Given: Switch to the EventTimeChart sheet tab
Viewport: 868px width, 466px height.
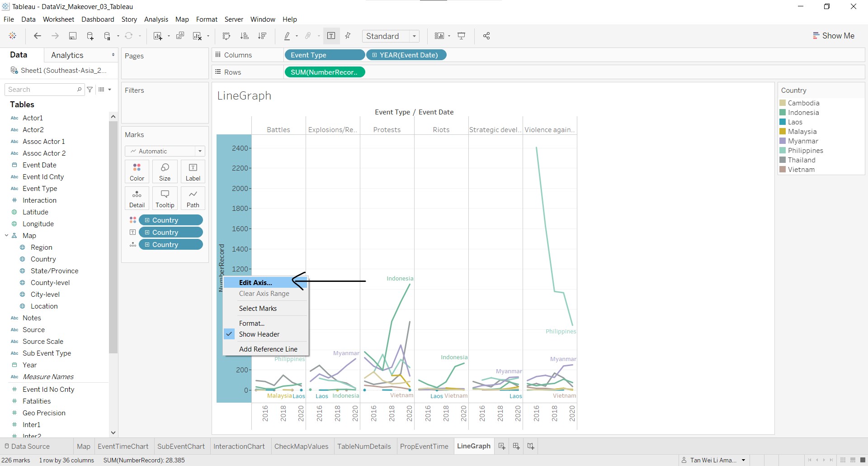Looking at the screenshot, I should (x=123, y=447).
